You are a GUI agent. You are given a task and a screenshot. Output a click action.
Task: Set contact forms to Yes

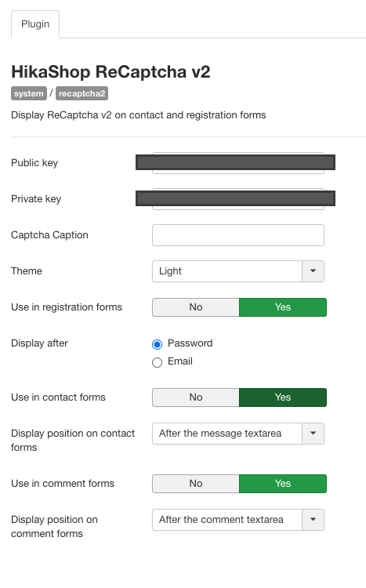(x=283, y=397)
